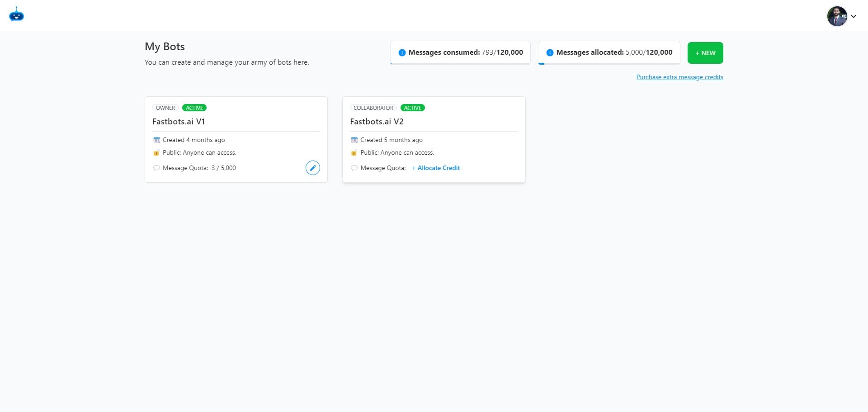Viewport: 868px width, 412px height.
Task: Click calendar icon beside Created 4 months ago
Action: 157,140
